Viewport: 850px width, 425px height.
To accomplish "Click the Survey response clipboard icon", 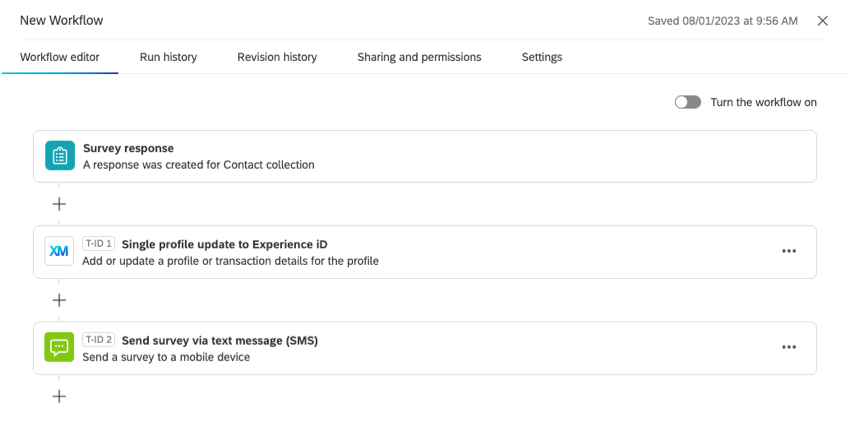I will (x=60, y=156).
